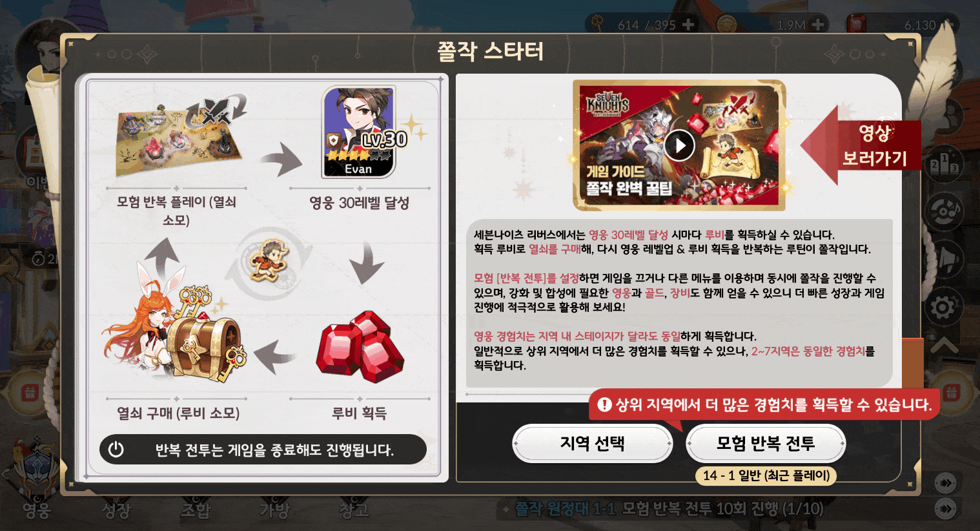Image resolution: width=980 pixels, height=531 pixels.
Task: Open the 지역 선택 region selection
Action: coord(592,443)
